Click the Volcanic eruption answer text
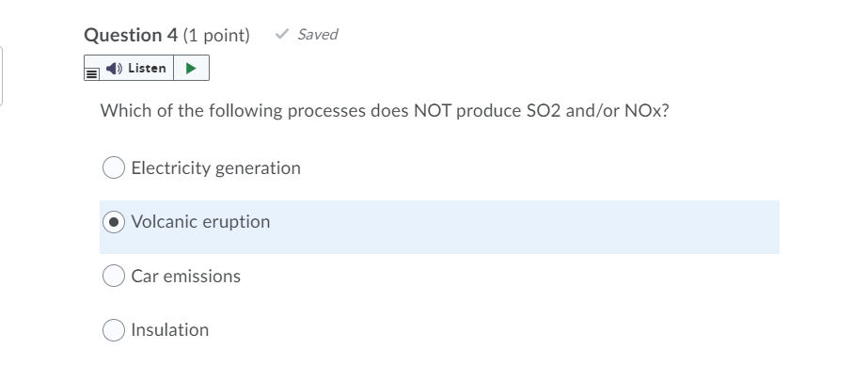The image size is (868, 381). tap(200, 222)
